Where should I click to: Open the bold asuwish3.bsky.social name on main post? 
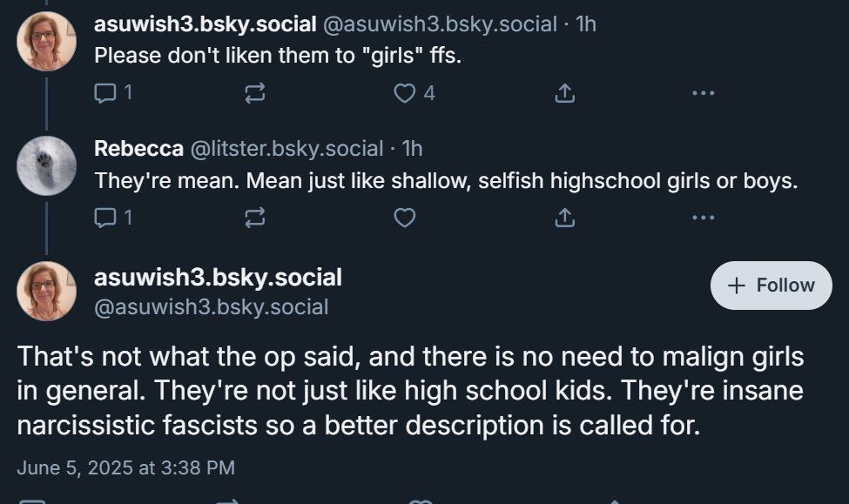(x=218, y=278)
